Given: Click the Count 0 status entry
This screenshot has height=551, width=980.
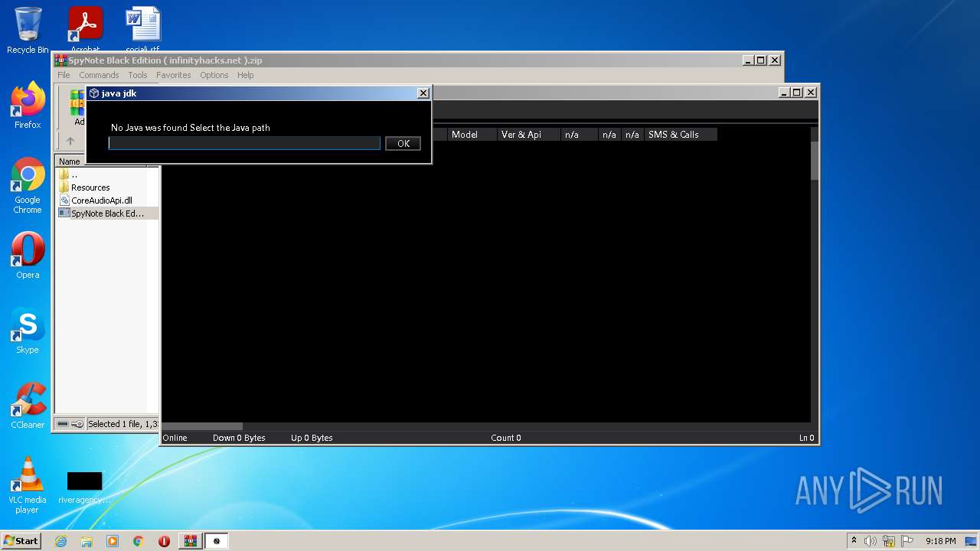Looking at the screenshot, I should (x=506, y=438).
